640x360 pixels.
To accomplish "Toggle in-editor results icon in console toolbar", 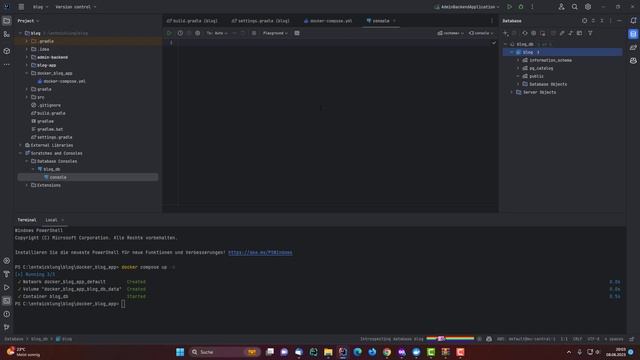I will (x=297, y=33).
